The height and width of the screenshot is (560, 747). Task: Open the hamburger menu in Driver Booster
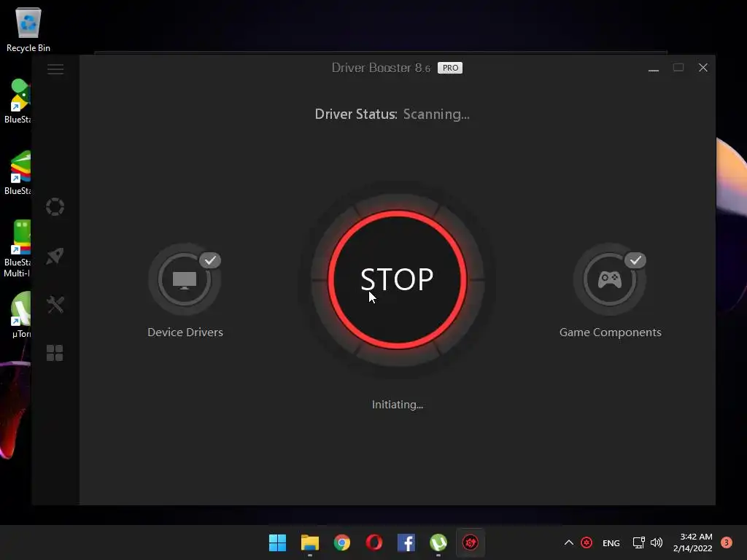[x=55, y=69]
